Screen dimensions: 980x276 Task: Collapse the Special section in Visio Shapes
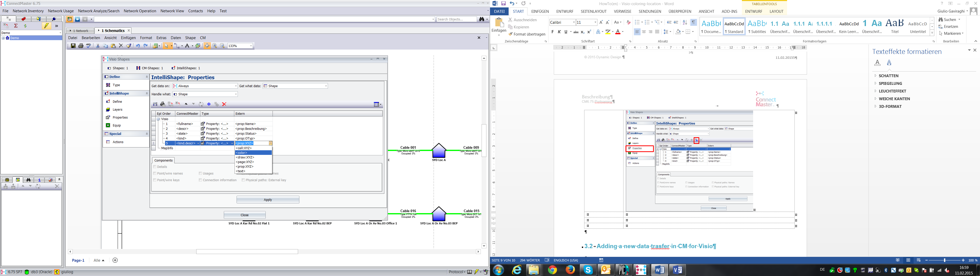click(147, 134)
